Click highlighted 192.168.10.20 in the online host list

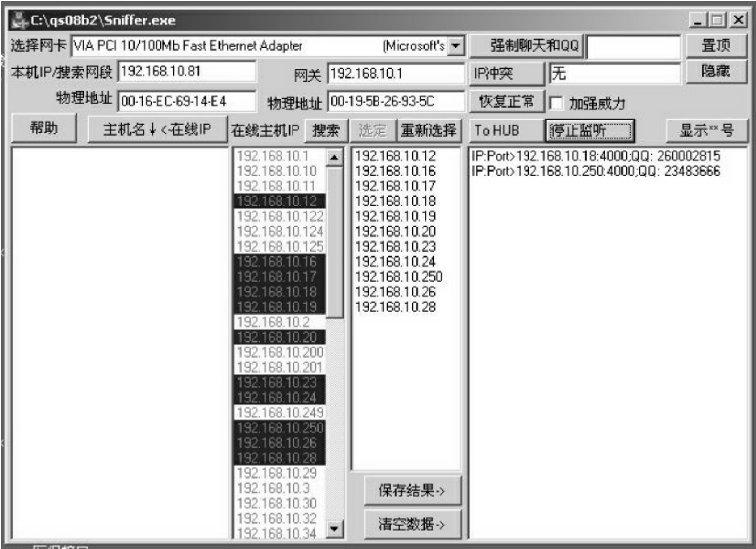pos(280,337)
